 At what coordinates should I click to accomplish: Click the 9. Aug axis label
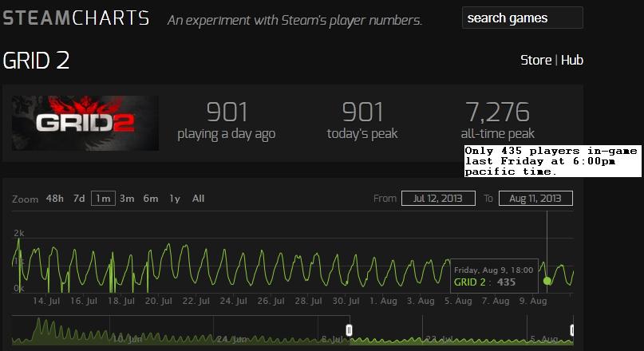533,301
